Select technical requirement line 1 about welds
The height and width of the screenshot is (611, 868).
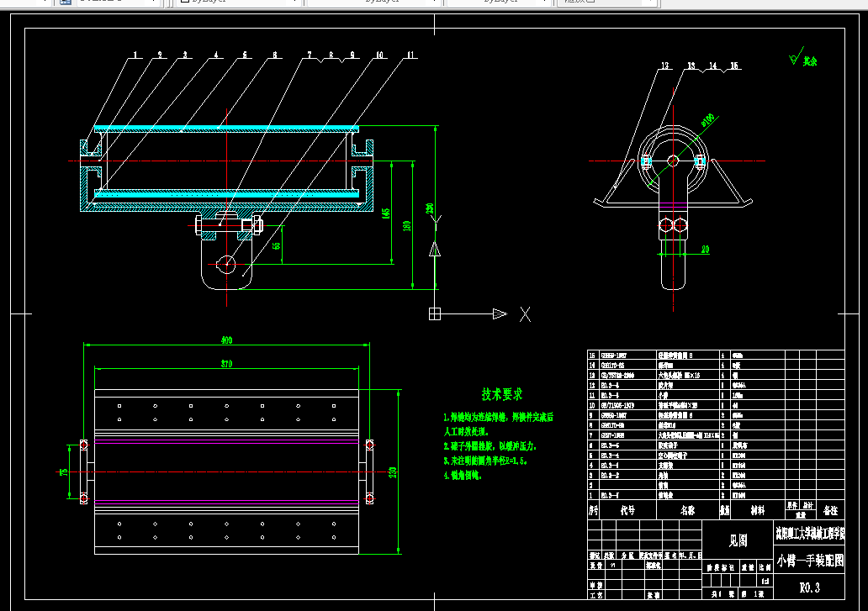[498, 418]
